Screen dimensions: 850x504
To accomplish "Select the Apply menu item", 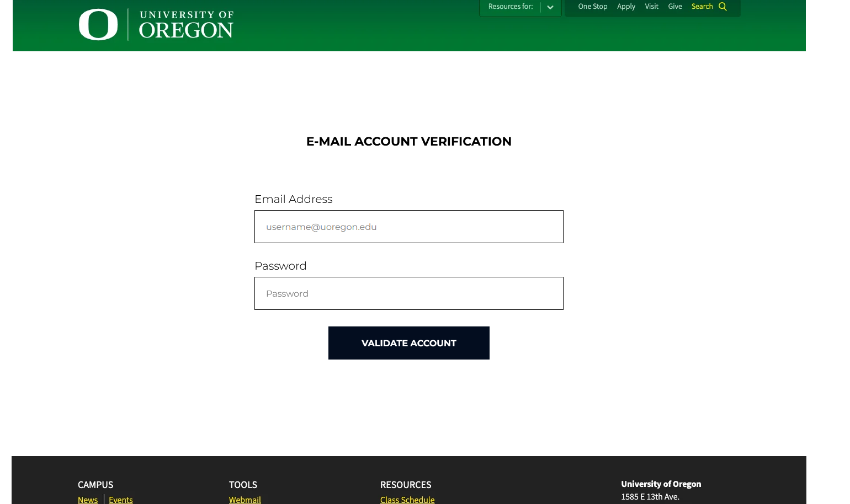I will tap(626, 7).
